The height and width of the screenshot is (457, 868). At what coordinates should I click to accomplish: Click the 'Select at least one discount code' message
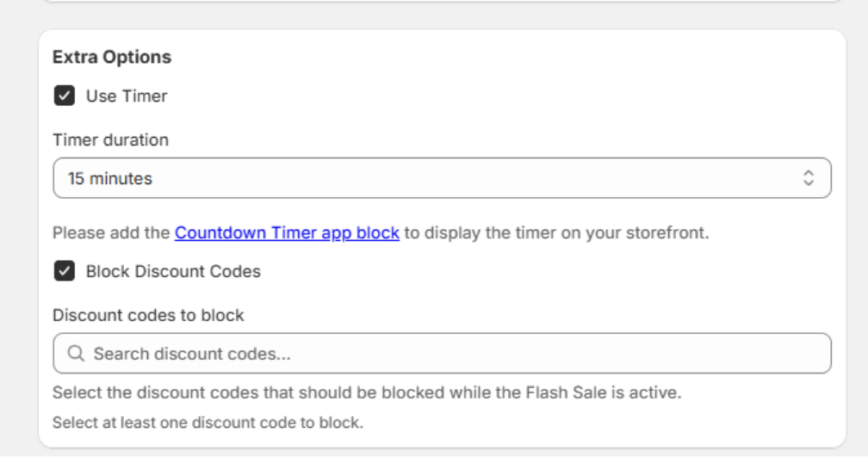coord(208,423)
